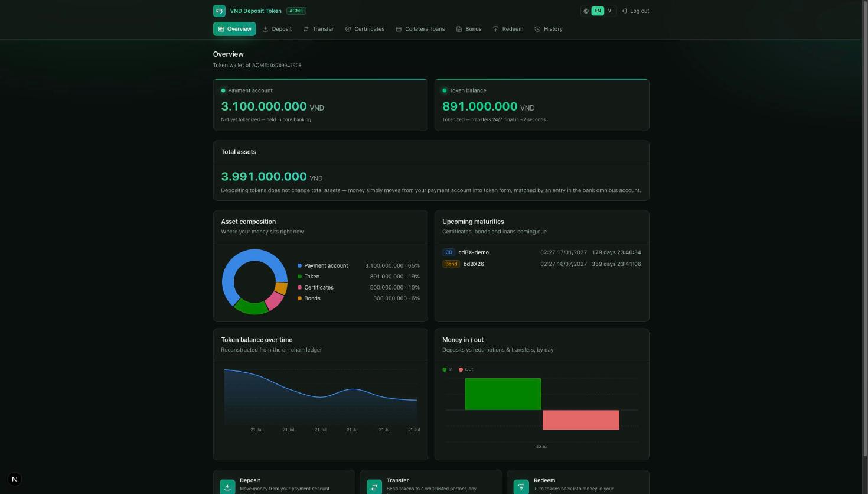
Task: Open the Redeem quick action card
Action: coord(578,482)
